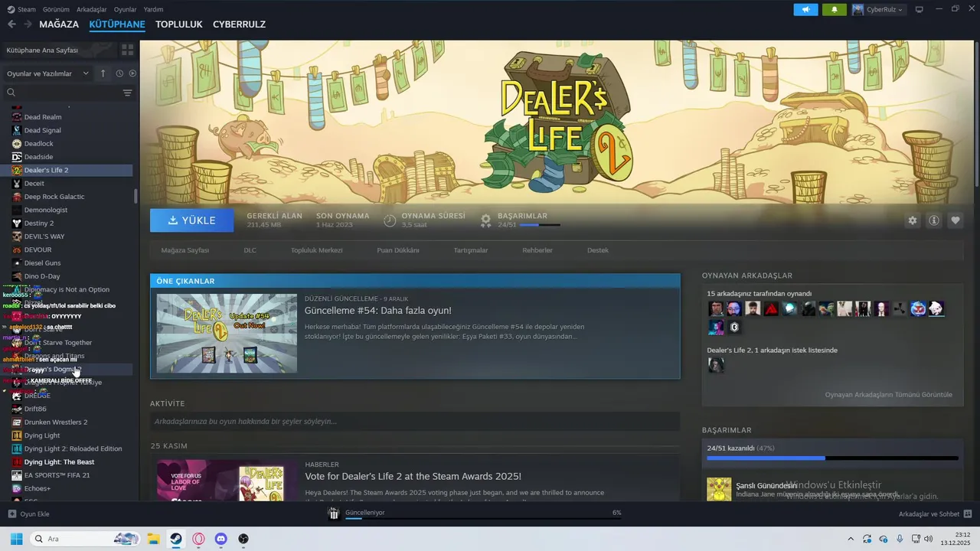Switch to Big Picture mode monitor icon
The height and width of the screenshot is (551, 980).
tap(919, 9)
